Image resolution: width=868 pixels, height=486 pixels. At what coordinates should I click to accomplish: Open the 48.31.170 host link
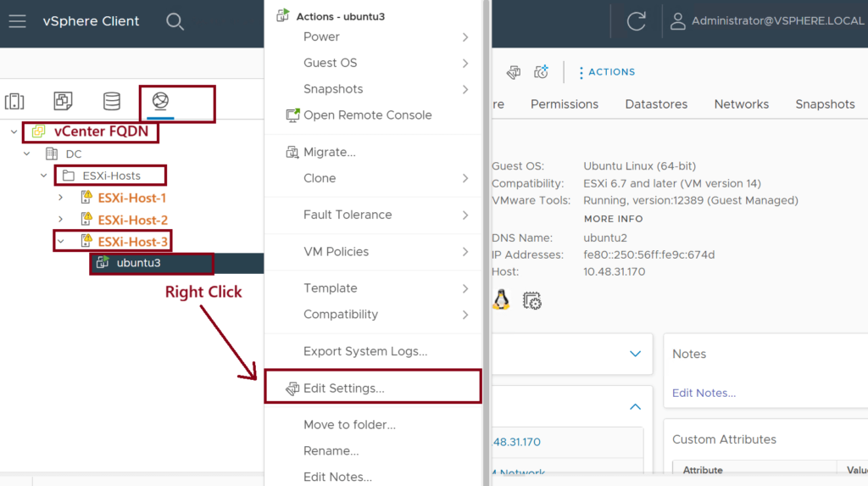(516, 442)
